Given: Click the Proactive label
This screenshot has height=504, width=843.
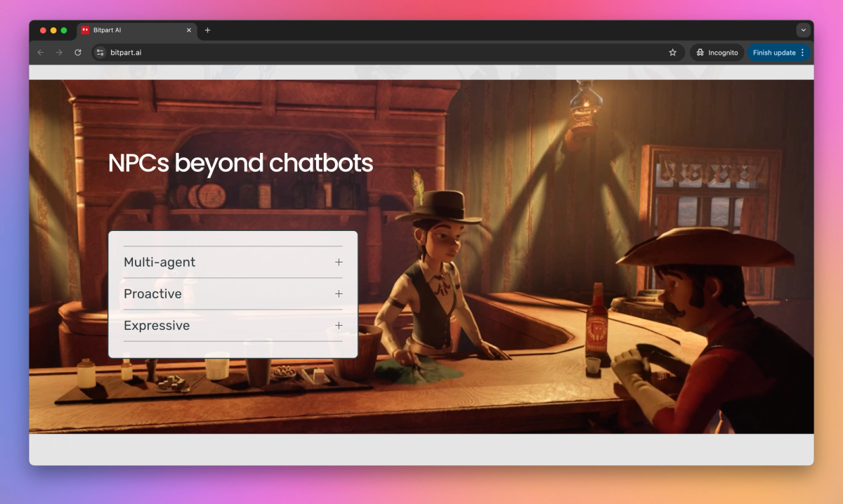Looking at the screenshot, I should coord(152,293).
